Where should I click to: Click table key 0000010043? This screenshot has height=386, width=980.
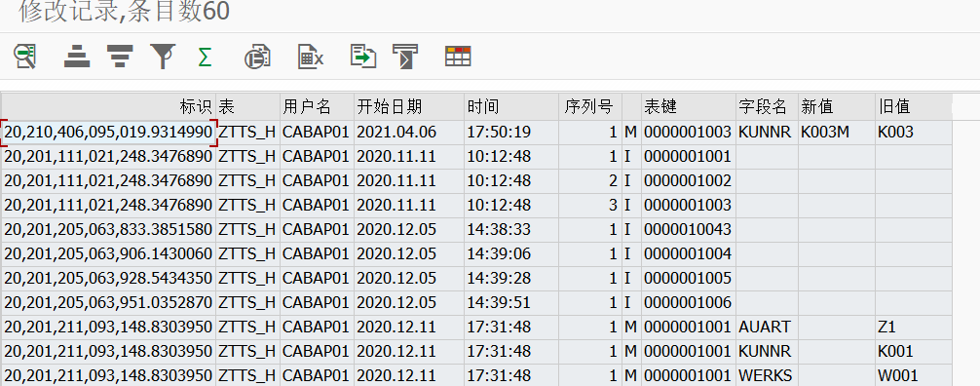click(x=689, y=230)
